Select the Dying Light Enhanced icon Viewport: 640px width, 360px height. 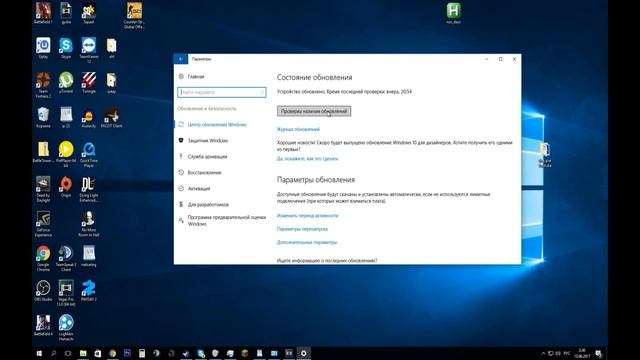coord(89,189)
